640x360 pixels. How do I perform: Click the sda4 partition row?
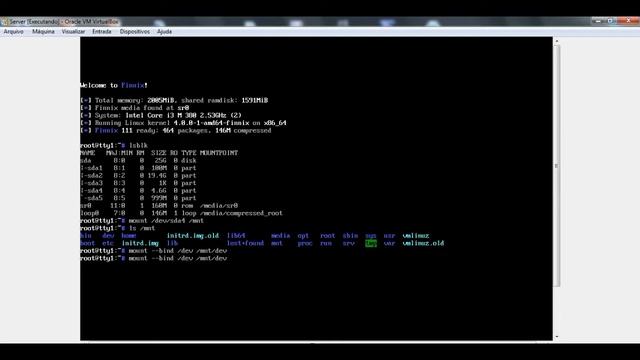[x=138, y=191]
